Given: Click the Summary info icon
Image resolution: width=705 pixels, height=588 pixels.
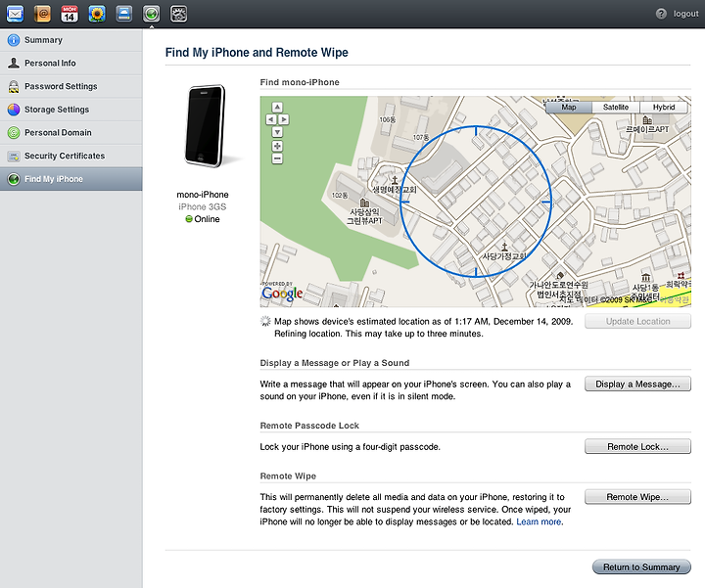Looking at the screenshot, I should (x=14, y=40).
